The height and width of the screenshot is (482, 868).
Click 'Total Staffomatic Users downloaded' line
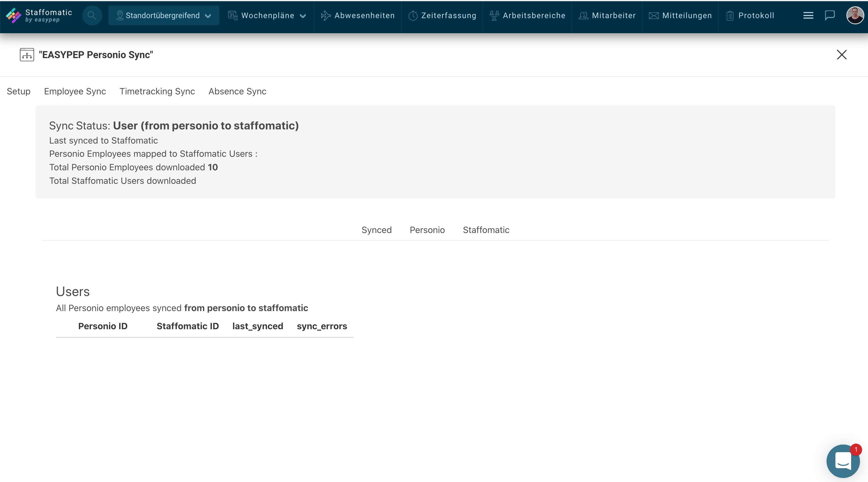[x=123, y=181]
